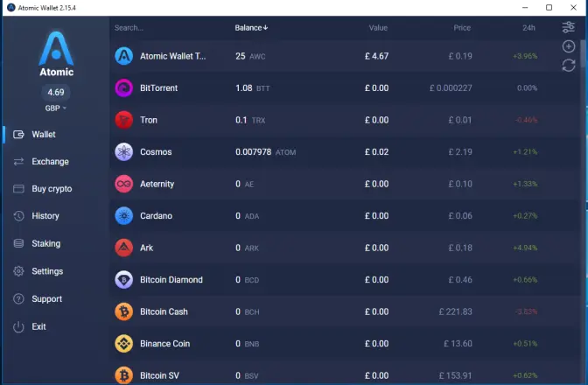Open the asset filter settings icon
The height and width of the screenshot is (385, 588).
568,27
